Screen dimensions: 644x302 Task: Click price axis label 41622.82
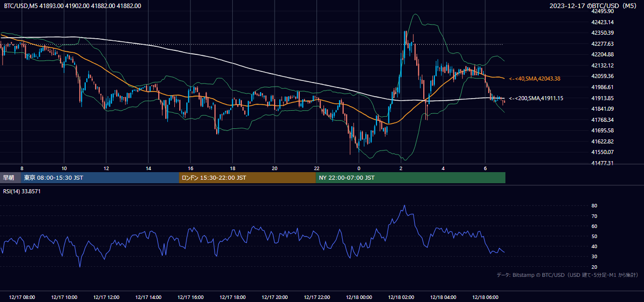[x=602, y=141]
